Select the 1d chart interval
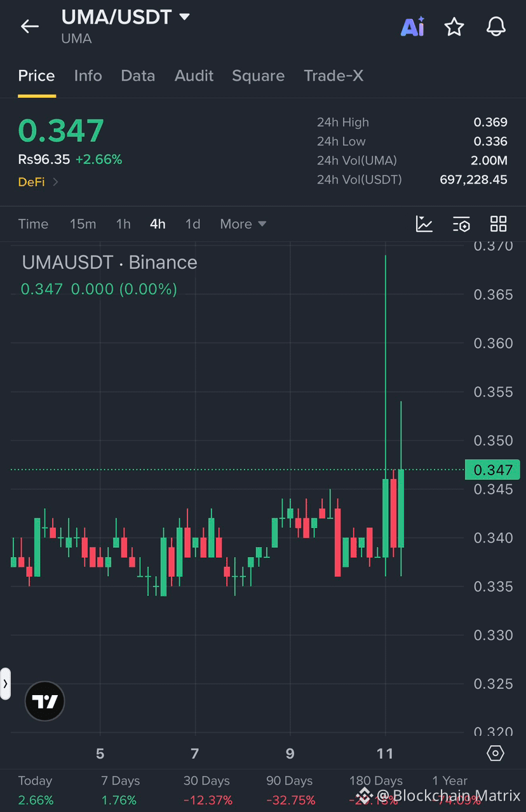 point(192,224)
